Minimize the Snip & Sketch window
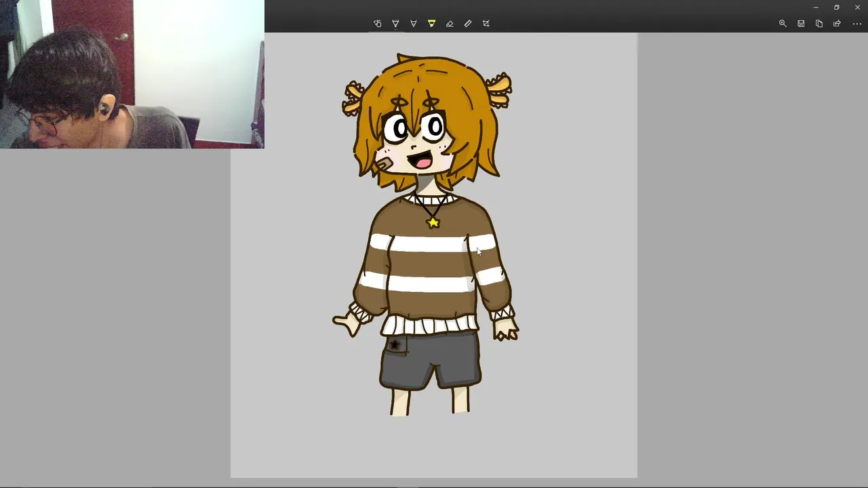Screen dimensions: 868x488 pos(816,7)
